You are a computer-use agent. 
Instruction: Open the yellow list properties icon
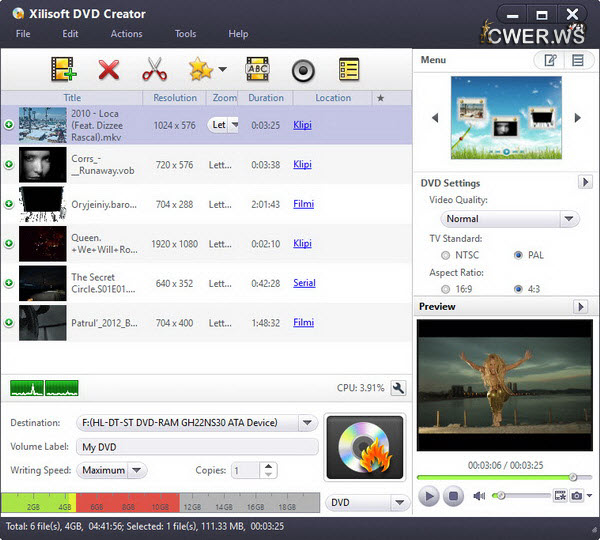348,70
